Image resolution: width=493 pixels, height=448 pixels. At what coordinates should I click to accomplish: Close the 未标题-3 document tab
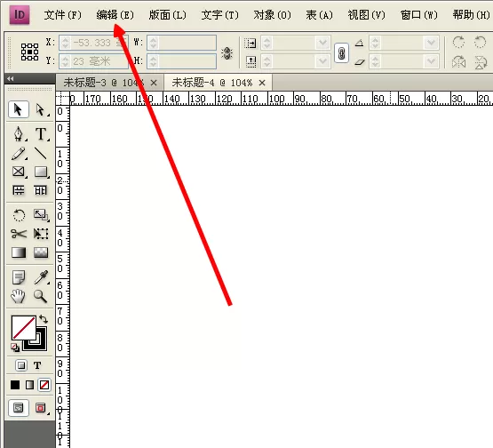tap(154, 83)
